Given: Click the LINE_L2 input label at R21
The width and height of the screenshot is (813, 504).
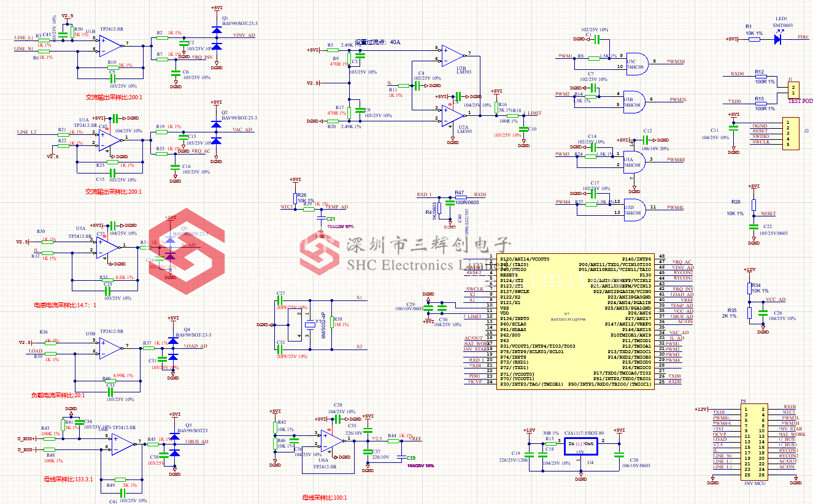Looking at the screenshot, I should click(x=26, y=132).
